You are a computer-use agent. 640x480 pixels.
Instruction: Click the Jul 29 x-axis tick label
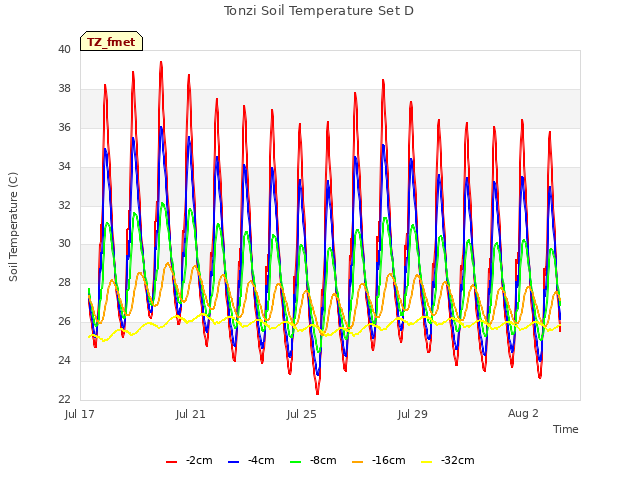tap(413, 414)
